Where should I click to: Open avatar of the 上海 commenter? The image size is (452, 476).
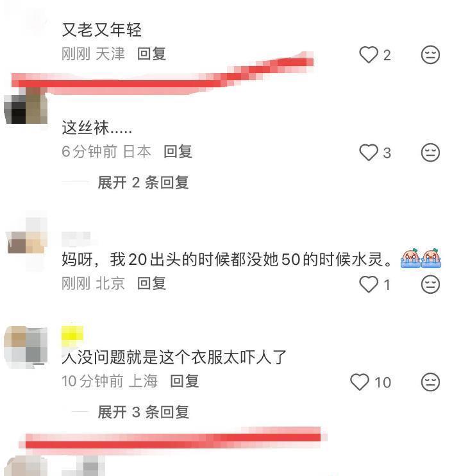coord(26,346)
